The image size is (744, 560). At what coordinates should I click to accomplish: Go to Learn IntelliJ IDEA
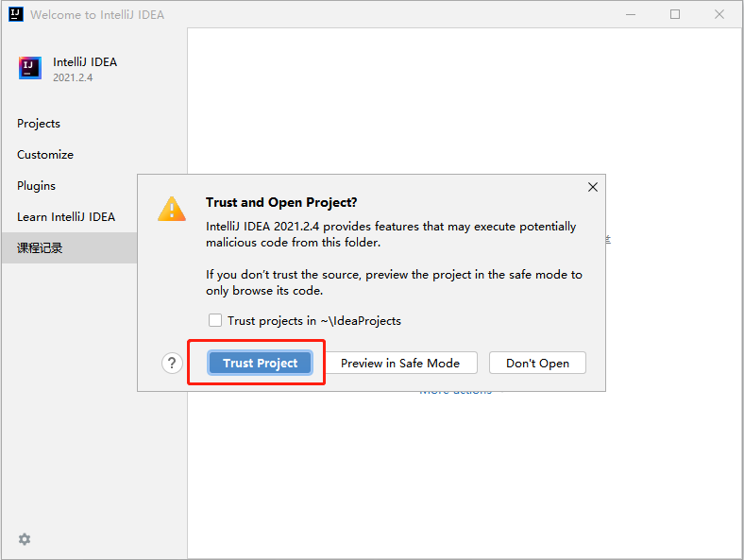point(66,217)
